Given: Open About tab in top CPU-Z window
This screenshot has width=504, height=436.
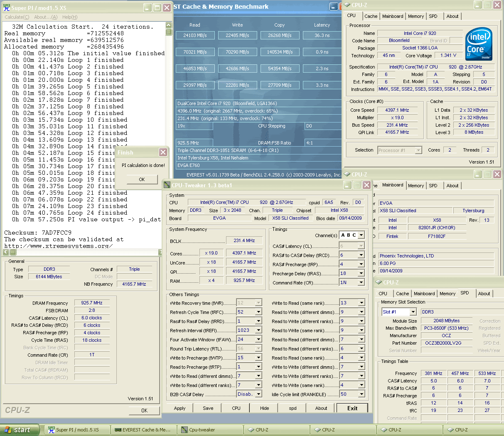Looking at the screenshot, I should 452,16.
